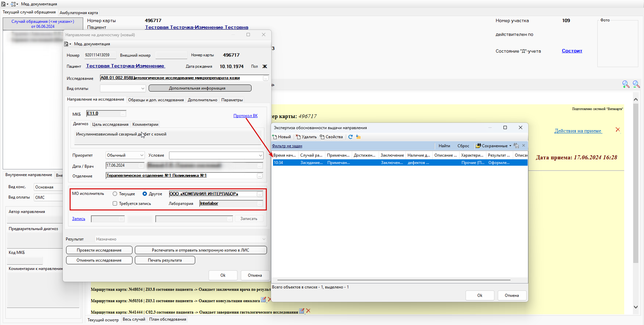The width and height of the screenshot is (644, 325).
Task: Open МО исполнитель organization ellipsis button
Action: point(260,194)
